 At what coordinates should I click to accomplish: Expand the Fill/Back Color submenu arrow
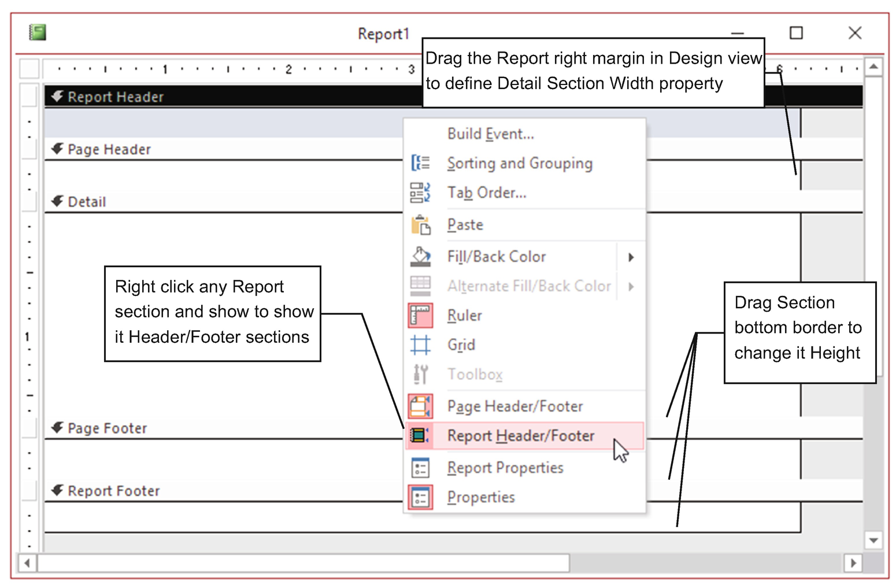(631, 257)
